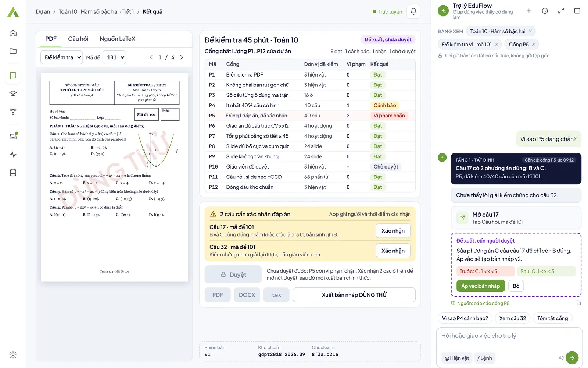Open the workflow branch icon in sidebar
The image size is (588, 368).
pyautogui.click(x=13, y=112)
